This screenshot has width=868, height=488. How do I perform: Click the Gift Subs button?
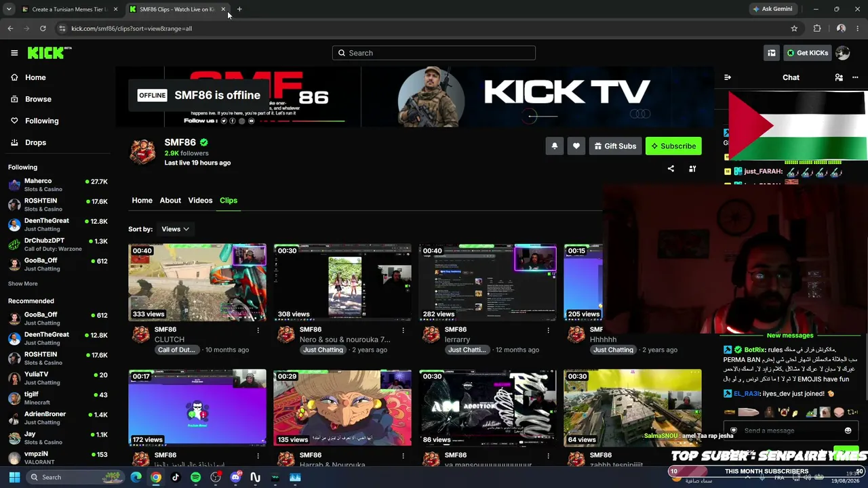pos(615,146)
